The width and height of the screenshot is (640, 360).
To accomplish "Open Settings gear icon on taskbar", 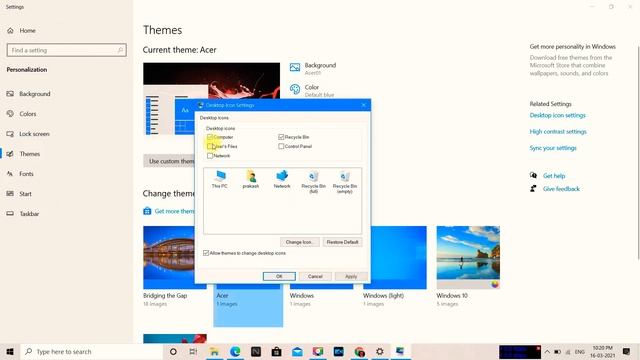I will coord(380,351).
